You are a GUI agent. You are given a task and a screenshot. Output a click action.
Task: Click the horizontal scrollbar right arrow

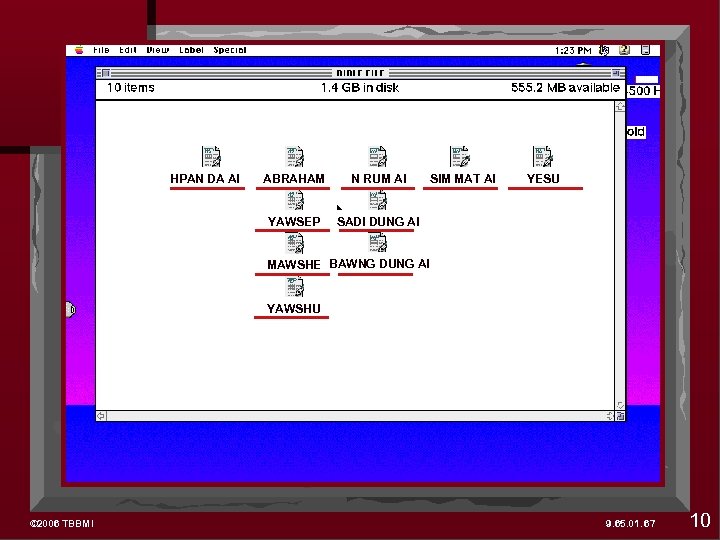click(610, 416)
